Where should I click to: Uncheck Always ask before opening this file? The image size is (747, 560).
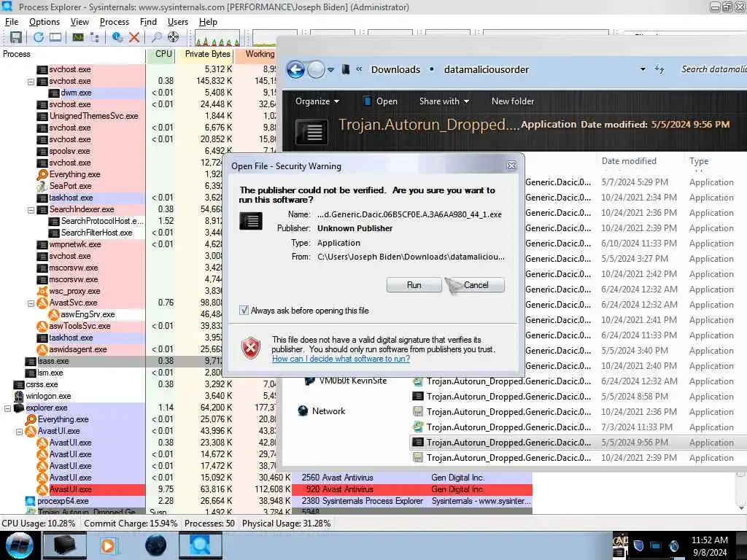244,311
